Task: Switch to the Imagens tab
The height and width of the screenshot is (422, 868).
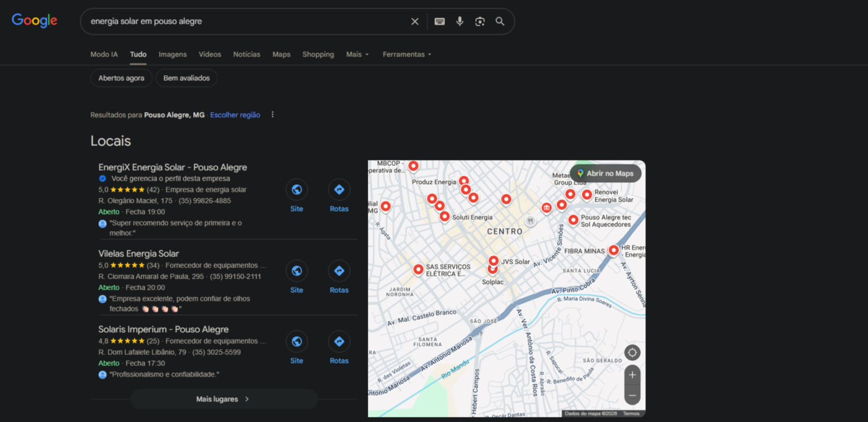Action: (172, 54)
